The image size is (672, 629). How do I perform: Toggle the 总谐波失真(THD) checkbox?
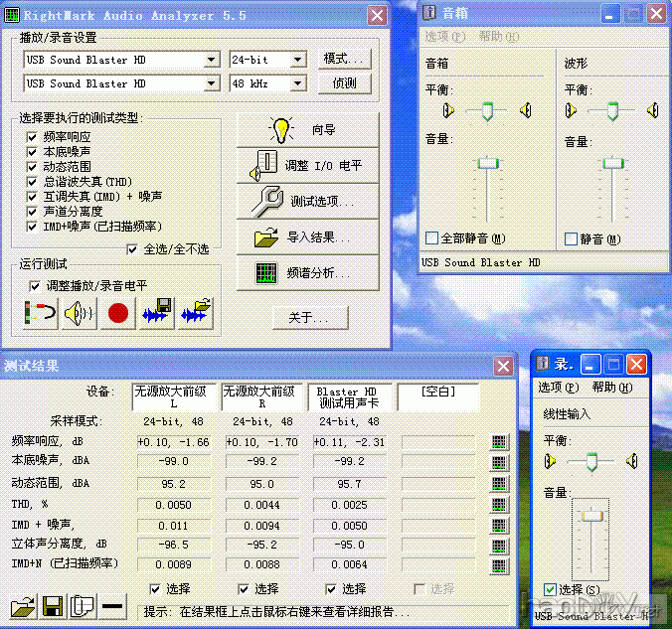(x=34, y=182)
